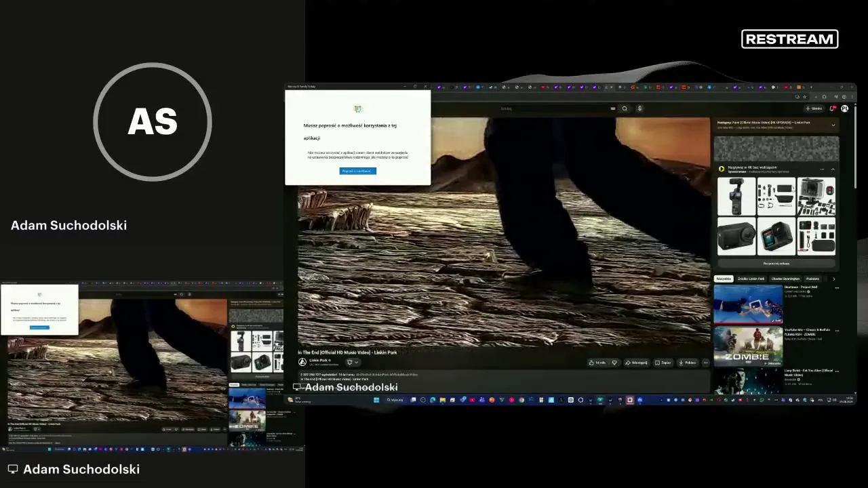Select the Źródło: Linkin Park chip
This screenshot has width=868, height=488.
(x=751, y=279)
